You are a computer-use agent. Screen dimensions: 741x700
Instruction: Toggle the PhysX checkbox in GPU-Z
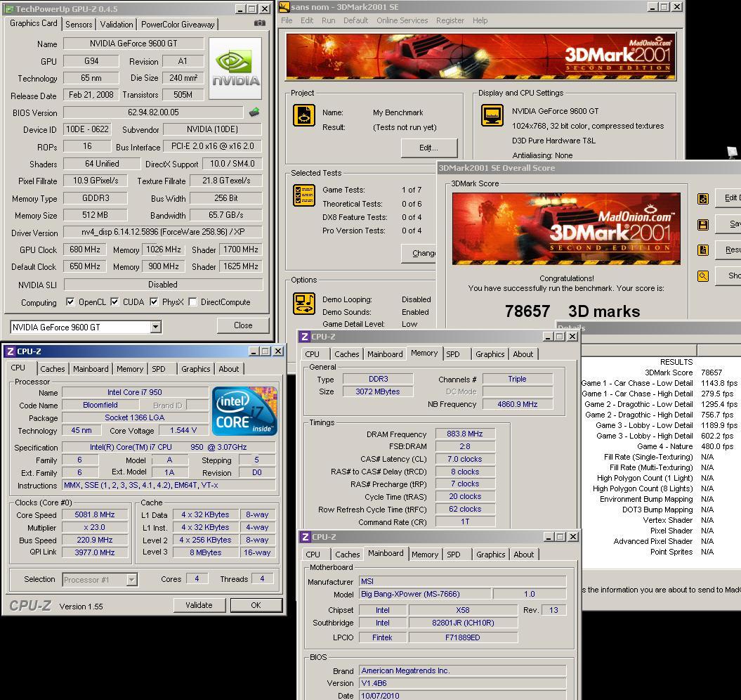pyautogui.click(x=154, y=302)
